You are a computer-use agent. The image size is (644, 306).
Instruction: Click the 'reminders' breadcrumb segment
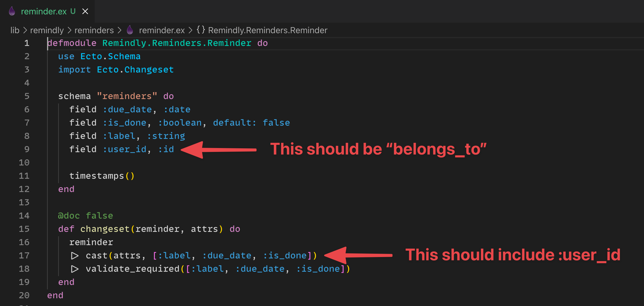pos(94,30)
